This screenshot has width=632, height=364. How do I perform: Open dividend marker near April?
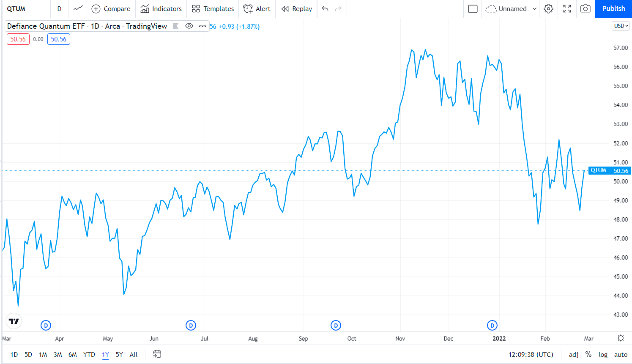tap(46, 326)
